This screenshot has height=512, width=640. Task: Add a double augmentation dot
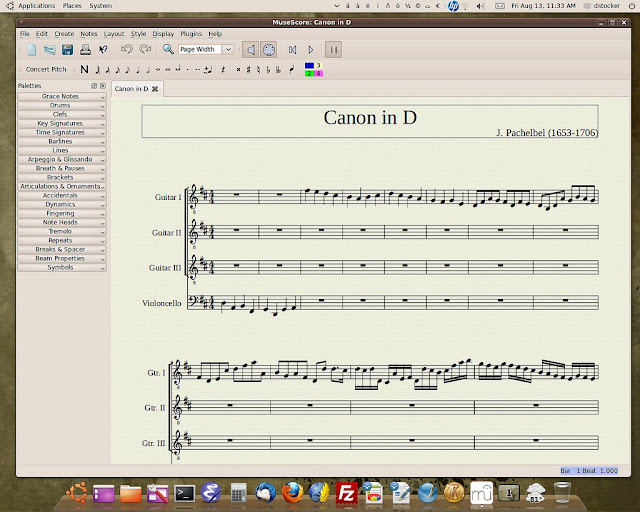[198, 70]
